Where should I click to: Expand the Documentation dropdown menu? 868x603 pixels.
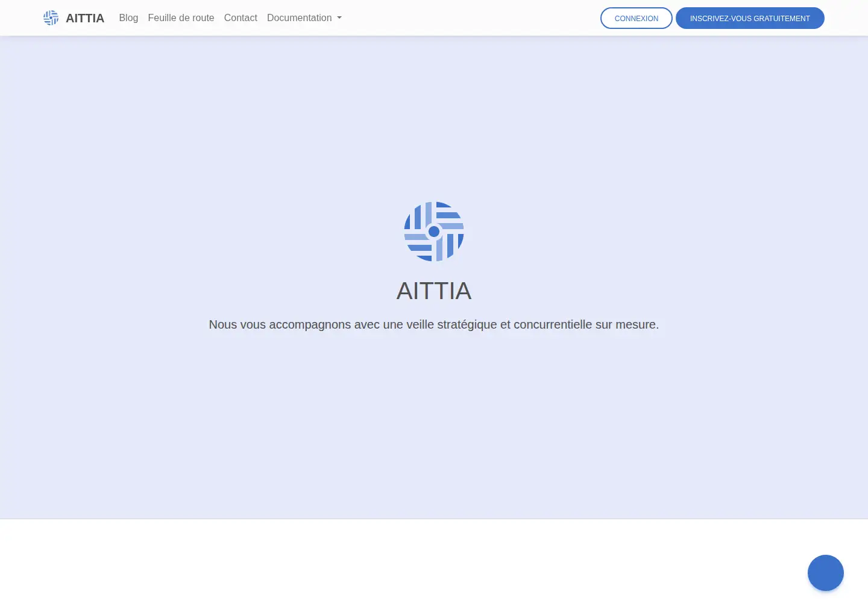[304, 18]
